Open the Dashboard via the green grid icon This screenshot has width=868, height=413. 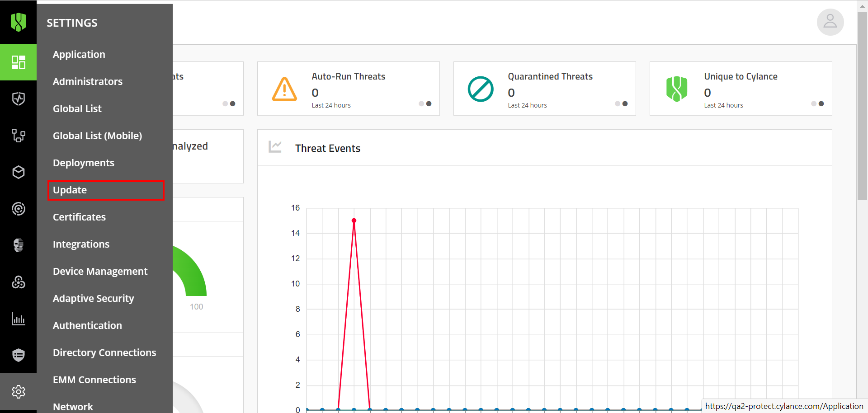click(19, 62)
